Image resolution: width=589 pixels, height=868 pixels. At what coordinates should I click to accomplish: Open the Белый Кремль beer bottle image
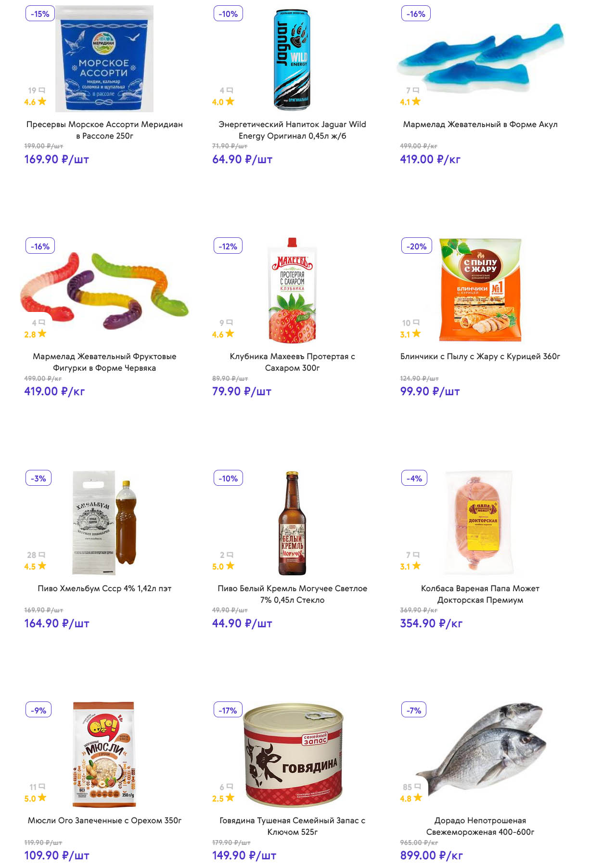[x=292, y=523]
